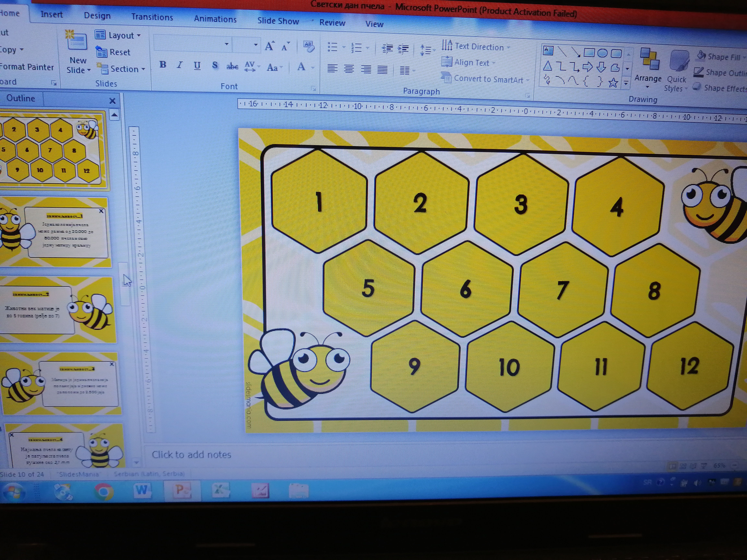747x560 pixels.
Task: Toggle underline formatting
Action: [x=197, y=65]
